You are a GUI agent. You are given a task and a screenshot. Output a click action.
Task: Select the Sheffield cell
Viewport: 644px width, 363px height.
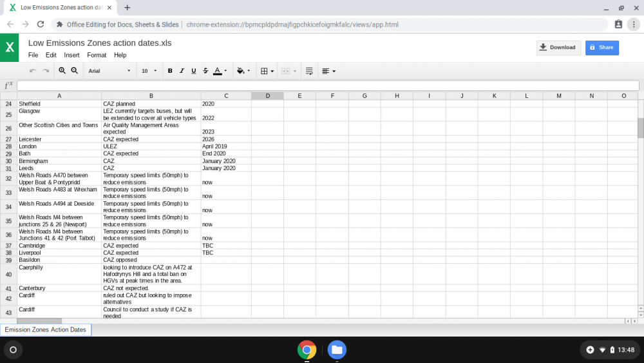click(59, 104)
